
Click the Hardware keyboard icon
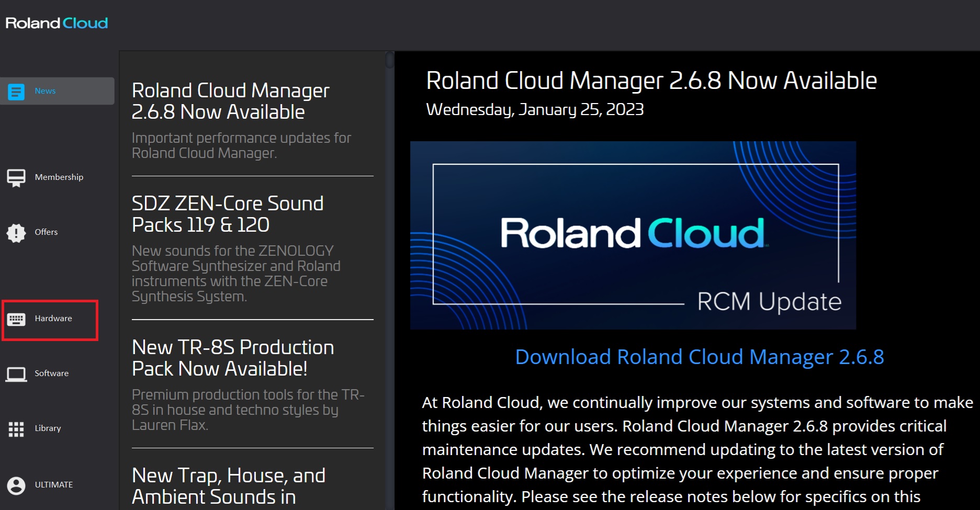[16, 319]
